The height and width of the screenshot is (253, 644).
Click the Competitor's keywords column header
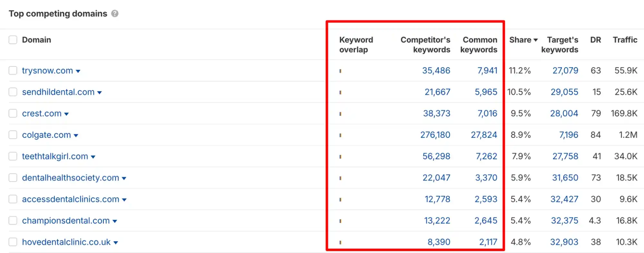coord(425,44)
